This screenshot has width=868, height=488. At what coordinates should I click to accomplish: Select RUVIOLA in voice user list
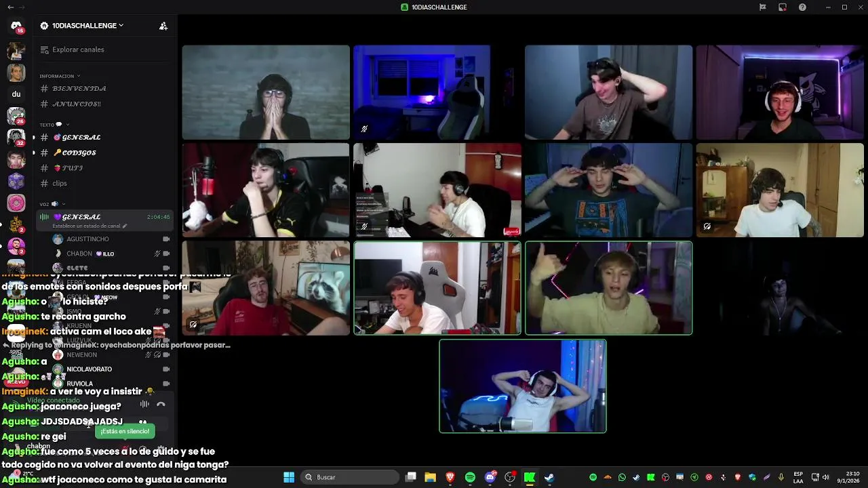pos(111,384)
